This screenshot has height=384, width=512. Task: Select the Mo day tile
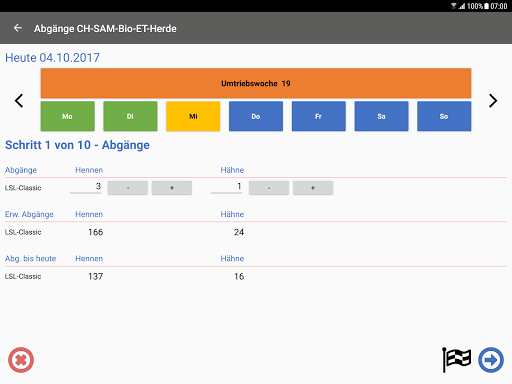click(x=68, y=116)
